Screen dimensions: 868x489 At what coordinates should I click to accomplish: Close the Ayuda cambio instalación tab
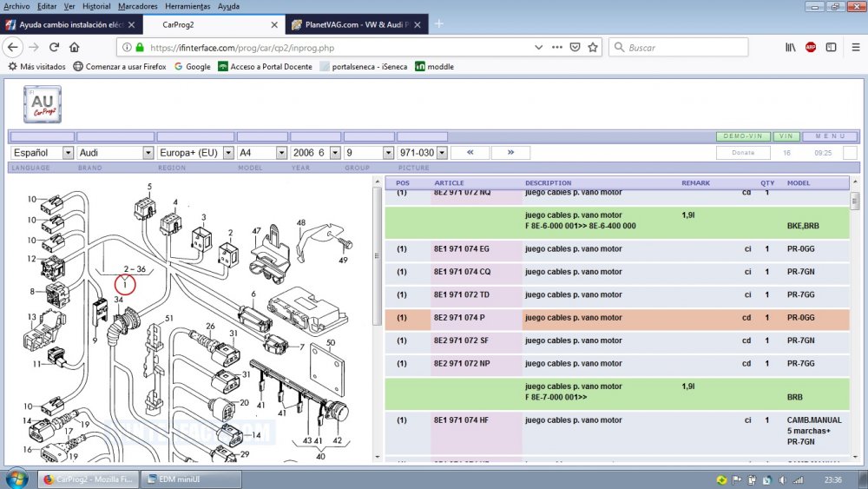[131, 25]
